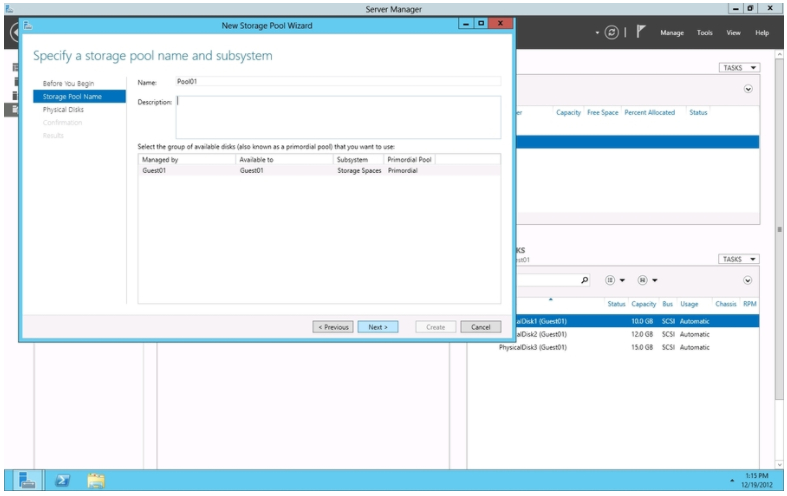Sort pools by Percent Allocated column
This screenshot has width=787, height=496.
649,112
